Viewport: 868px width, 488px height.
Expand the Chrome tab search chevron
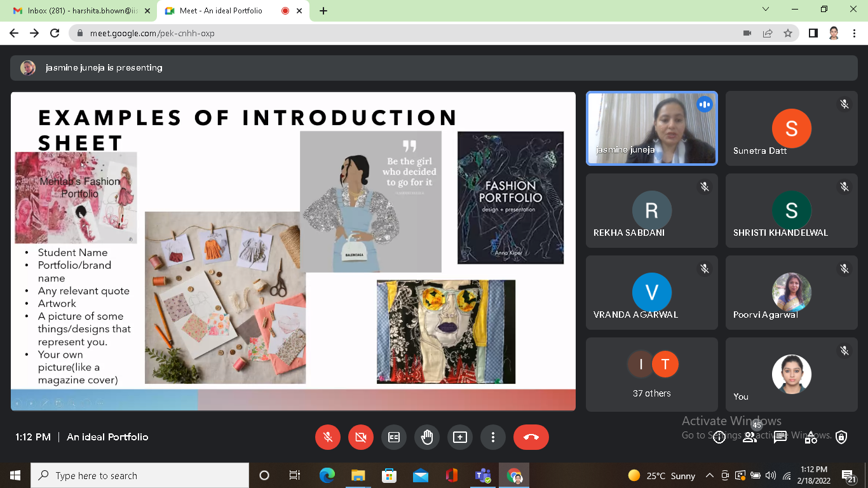(766, 10)
